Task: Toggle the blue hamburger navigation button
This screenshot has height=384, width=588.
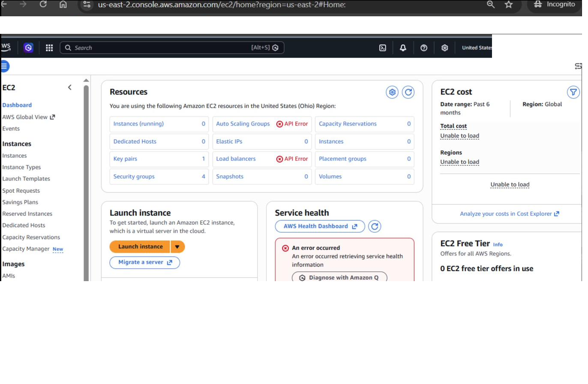Action: [x=4, y=66]
